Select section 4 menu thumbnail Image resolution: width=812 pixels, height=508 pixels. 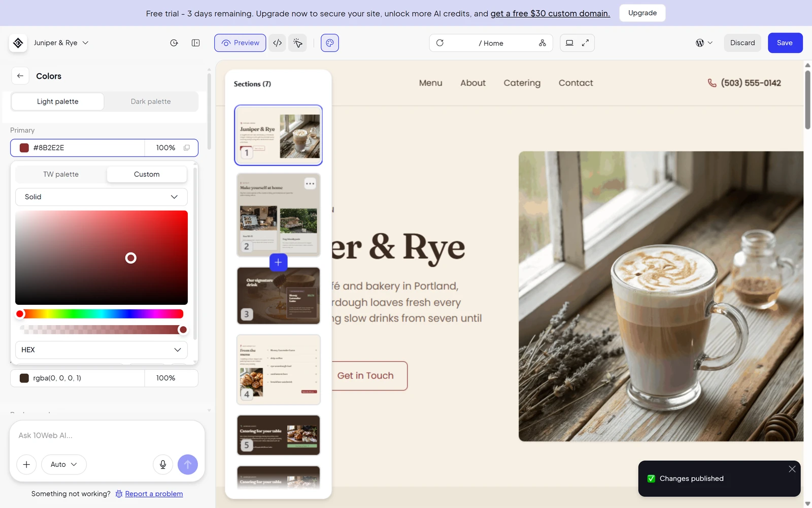[278, 370]
